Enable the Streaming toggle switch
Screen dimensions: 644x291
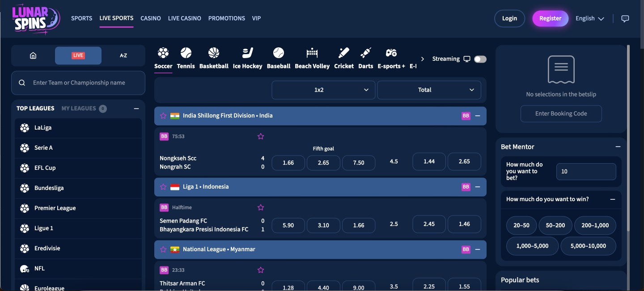click(480, 59)
